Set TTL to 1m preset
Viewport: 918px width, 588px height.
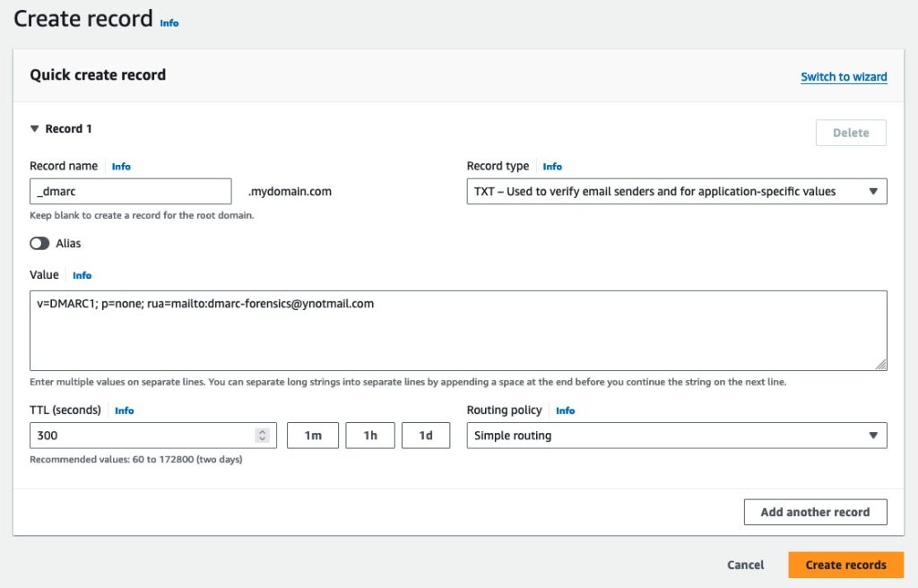coord(313,436)
